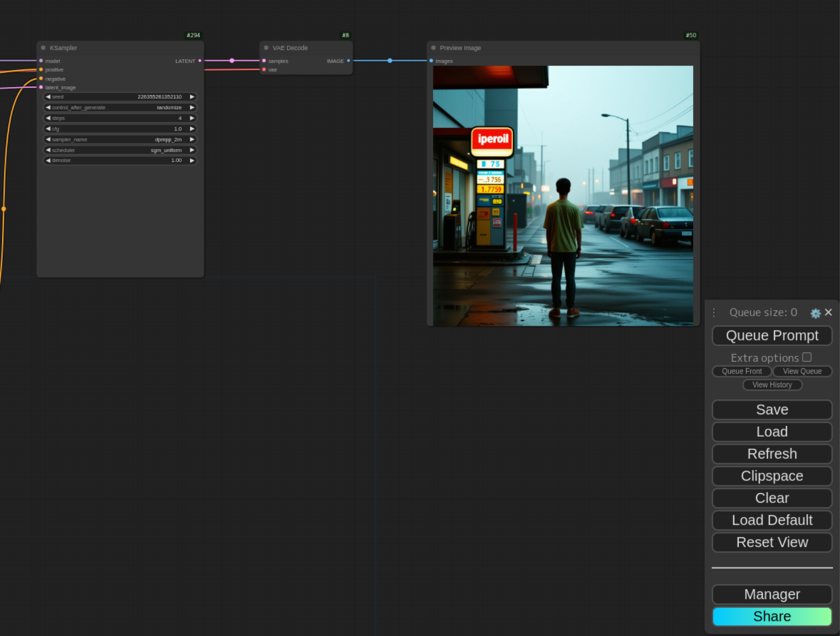Select the Preview Image node title
The image size is (840, 636).
pos(460,48)
